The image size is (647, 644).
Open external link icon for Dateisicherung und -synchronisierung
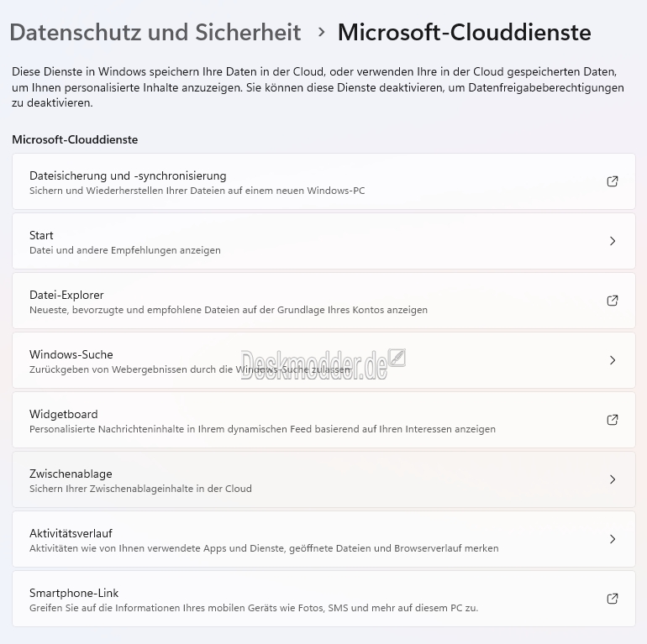[x=613, y=181]
